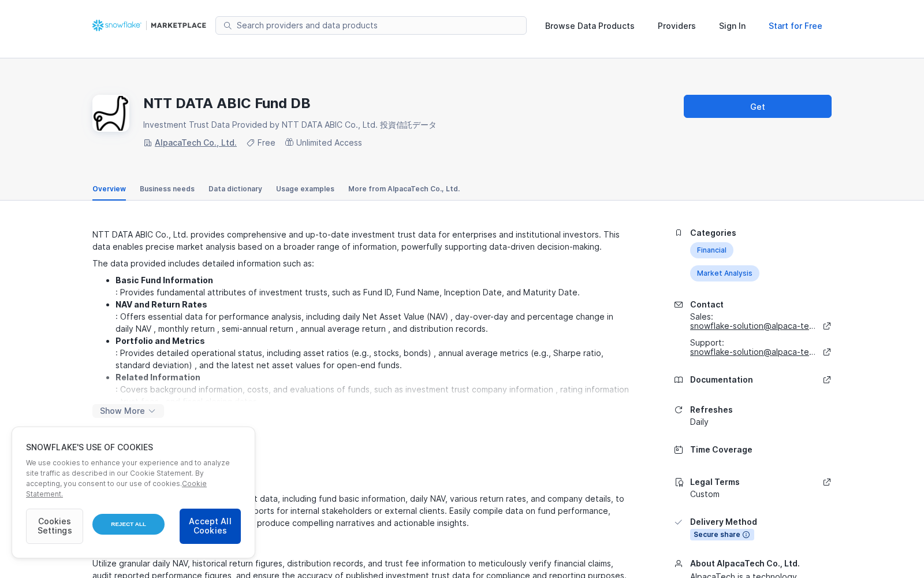This screenshot has height=578, width=924.
Task: Click Start for Free link
Action: 795,26
